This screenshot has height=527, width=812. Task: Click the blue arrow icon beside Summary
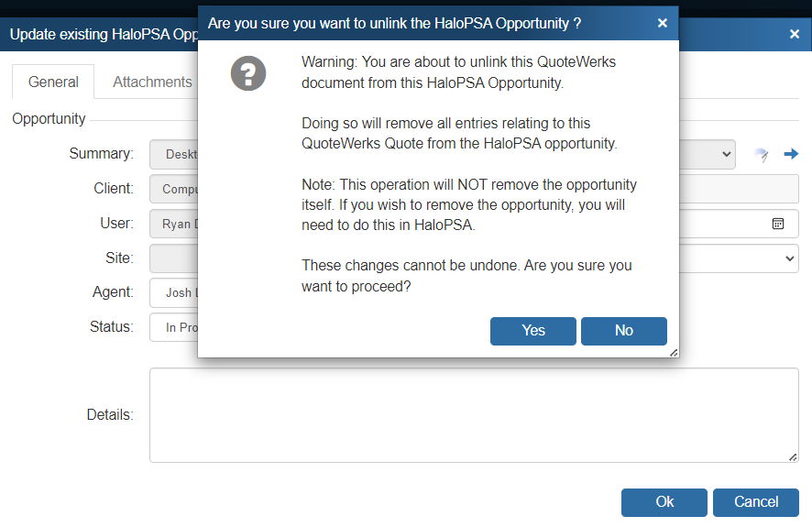pyautogui.click(x=791, y=154)
